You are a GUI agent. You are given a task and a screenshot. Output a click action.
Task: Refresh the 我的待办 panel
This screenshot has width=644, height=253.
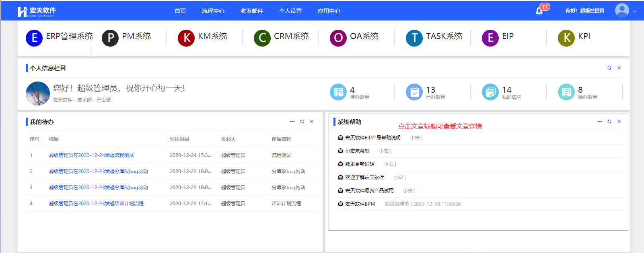coord(302,122)
